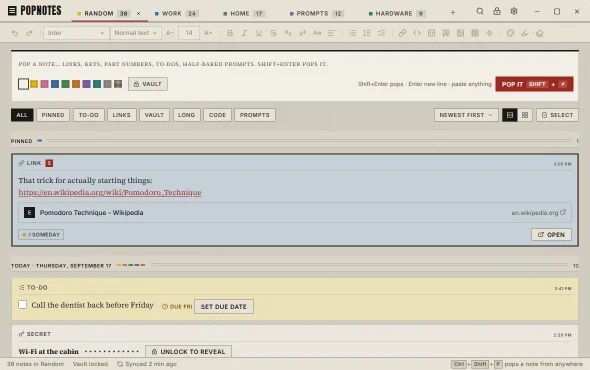
Task: Open the Newest First sort dropdown
Action: pyautogui.click(x=466, y=115)
